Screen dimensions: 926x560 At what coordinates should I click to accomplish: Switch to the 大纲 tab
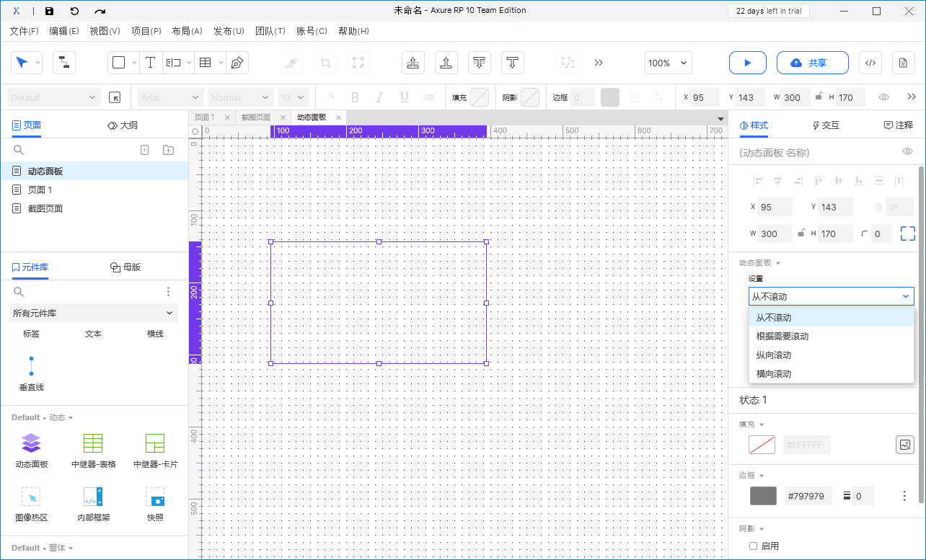(123, 125)
